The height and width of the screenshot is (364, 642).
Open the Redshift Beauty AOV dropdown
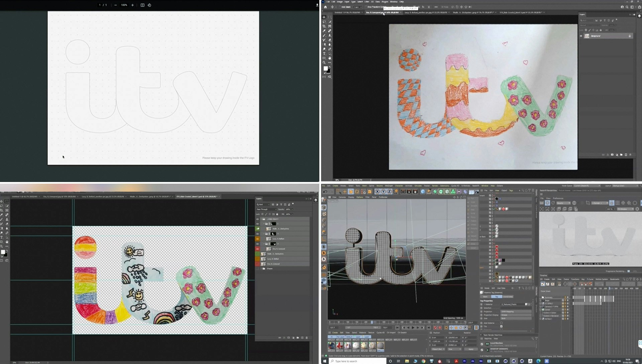[563, 203]
